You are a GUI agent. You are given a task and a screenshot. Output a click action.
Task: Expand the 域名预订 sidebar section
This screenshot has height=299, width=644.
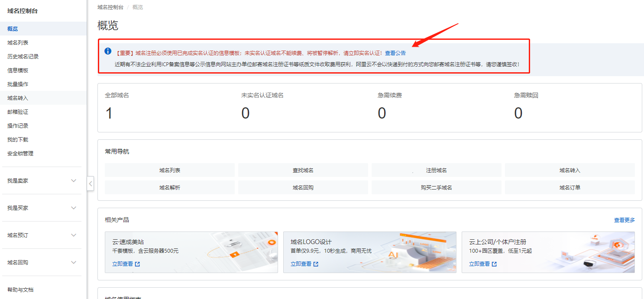(x=73, y=235)
